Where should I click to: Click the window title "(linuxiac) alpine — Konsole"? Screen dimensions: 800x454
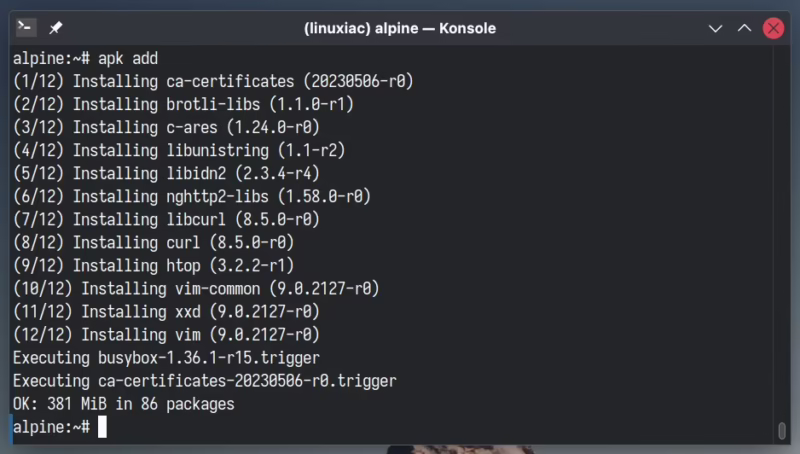(399, 28)
